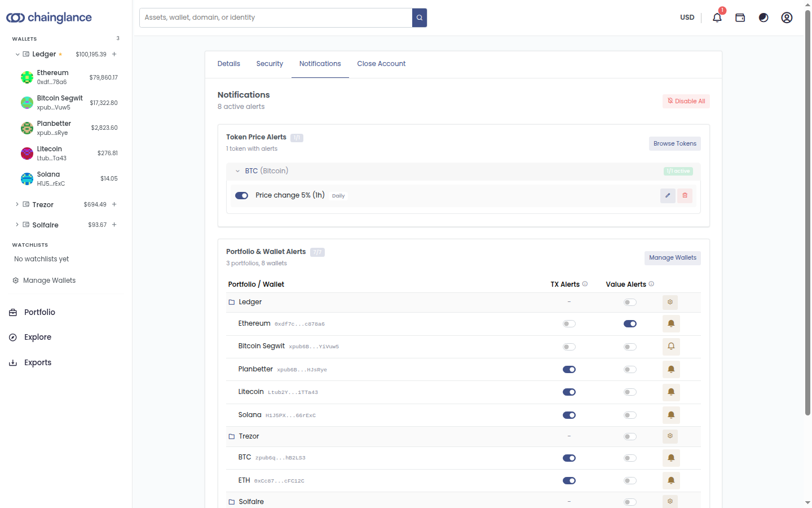Screen dimensions: 812x508
Task: Click the bell icon for Solana row
Action: pyautogui.click(x=671, y=415)
